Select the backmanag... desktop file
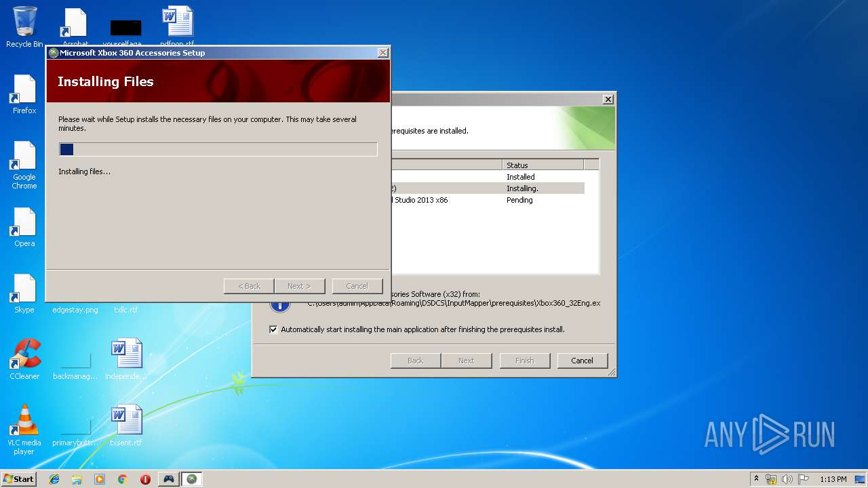This screenshot has width=868, height=488. (x=75, y=366)
